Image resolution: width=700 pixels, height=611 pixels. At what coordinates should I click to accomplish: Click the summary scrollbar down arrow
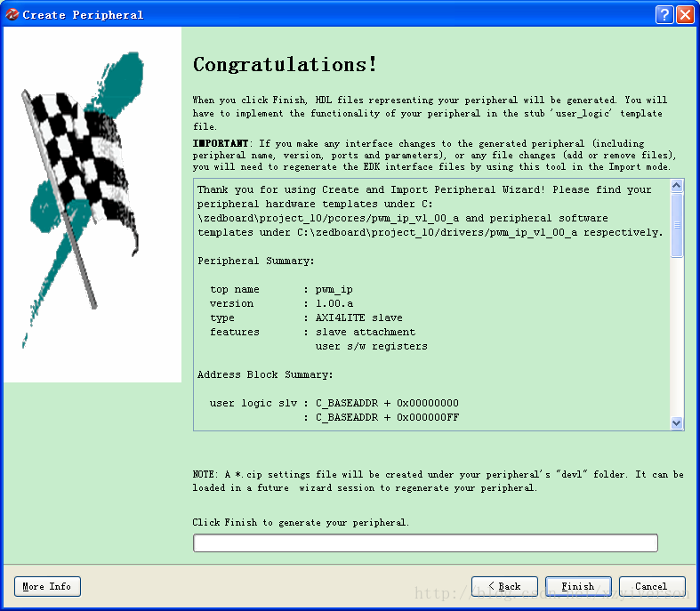[x=677, y=422]
